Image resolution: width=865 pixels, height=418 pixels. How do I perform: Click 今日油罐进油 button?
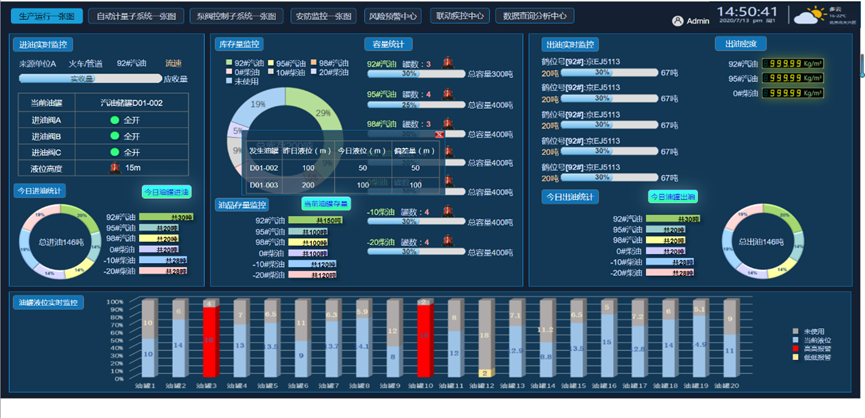165,192
